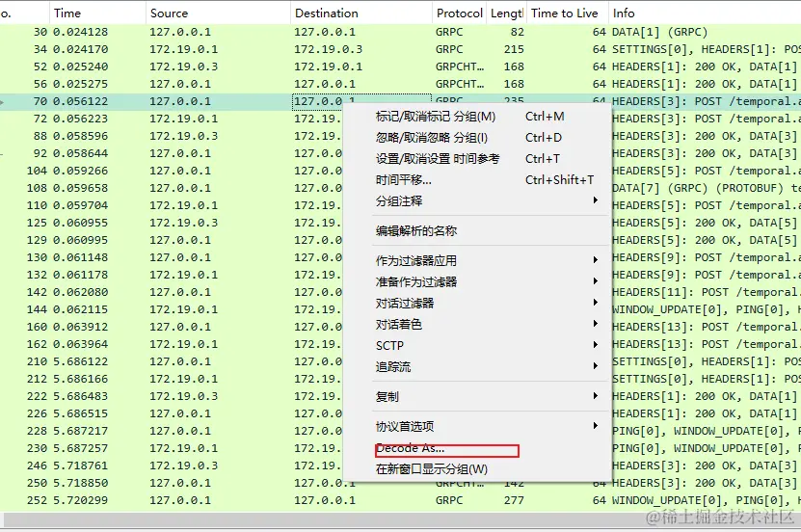Sort by Time to Live column header
The image size is (801, 532).
[x=567, y=13]
